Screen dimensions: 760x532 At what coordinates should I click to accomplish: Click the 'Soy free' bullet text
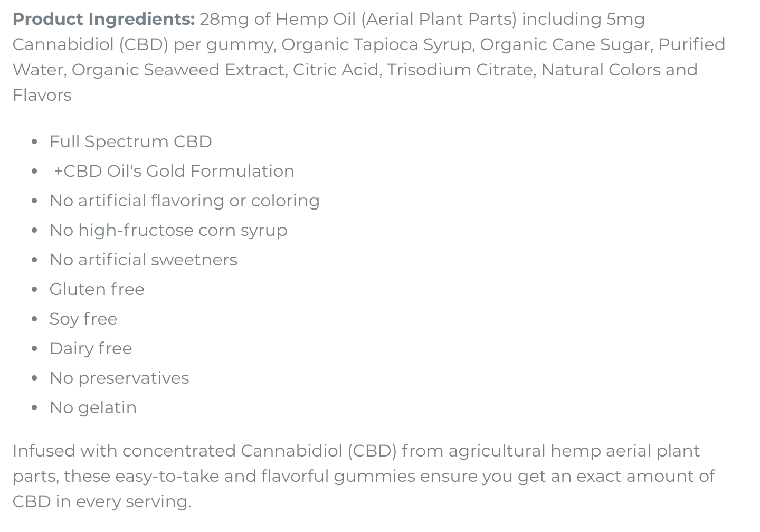pos(83,319)
